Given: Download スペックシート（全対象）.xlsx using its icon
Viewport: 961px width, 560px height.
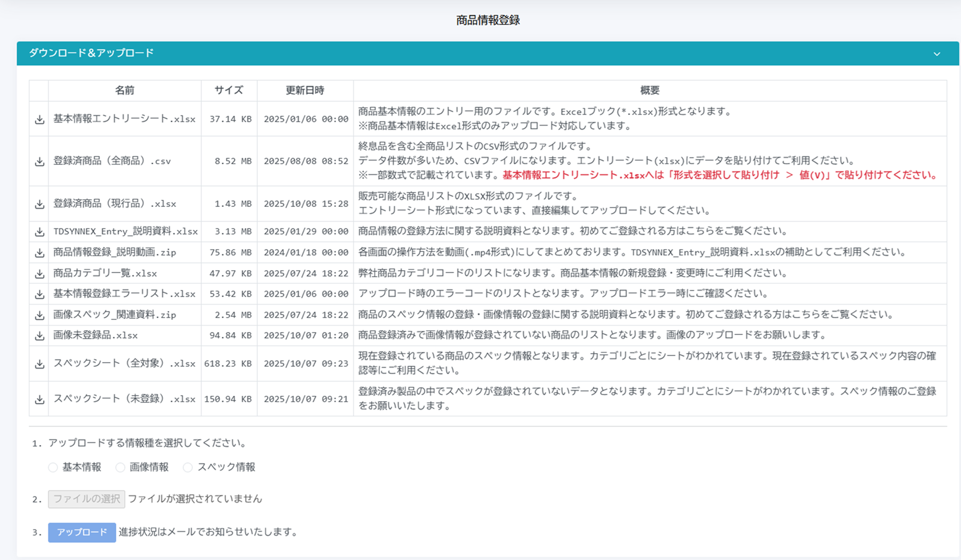Looking at the screenshot, I should pos(40,365).
